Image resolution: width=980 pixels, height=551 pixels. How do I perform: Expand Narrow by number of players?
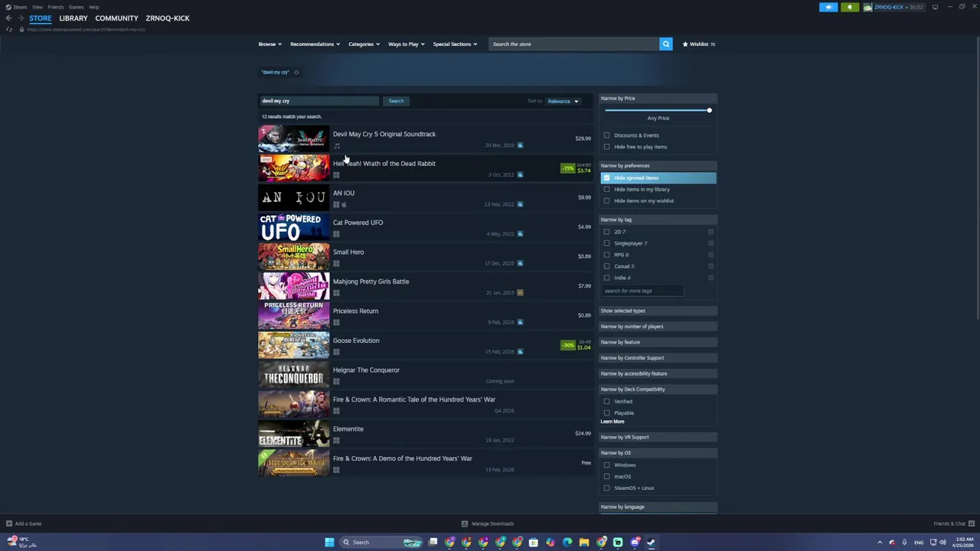pyautogui.click(x=658, y=327)
